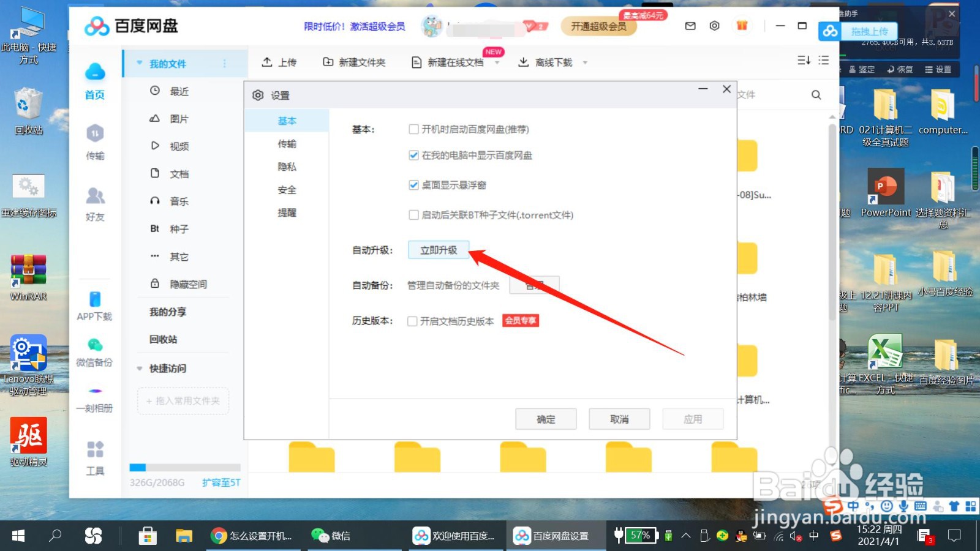
Task: Click the 立即升级 button
Action: coord(439,250)
